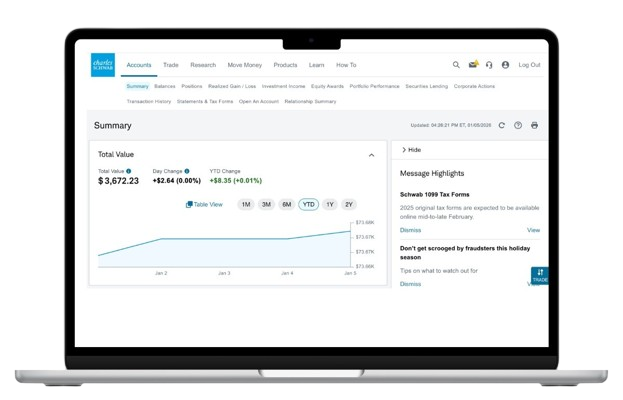Select the 1M chart range
The width and height of the screenshot is (623, 400).
[x=245, y=204]
